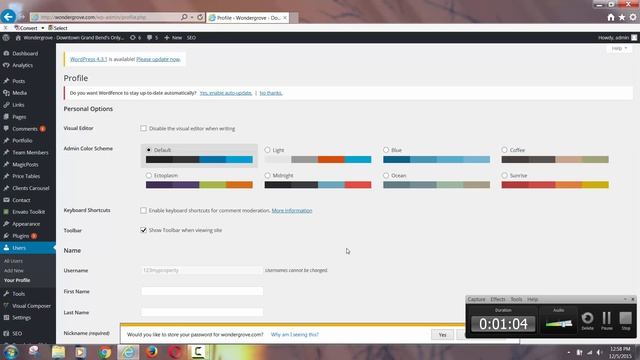Open WordPress logo menu in admin bar
Image resolution: width=640 pixels, height=360 pixels.
[6, 38]
